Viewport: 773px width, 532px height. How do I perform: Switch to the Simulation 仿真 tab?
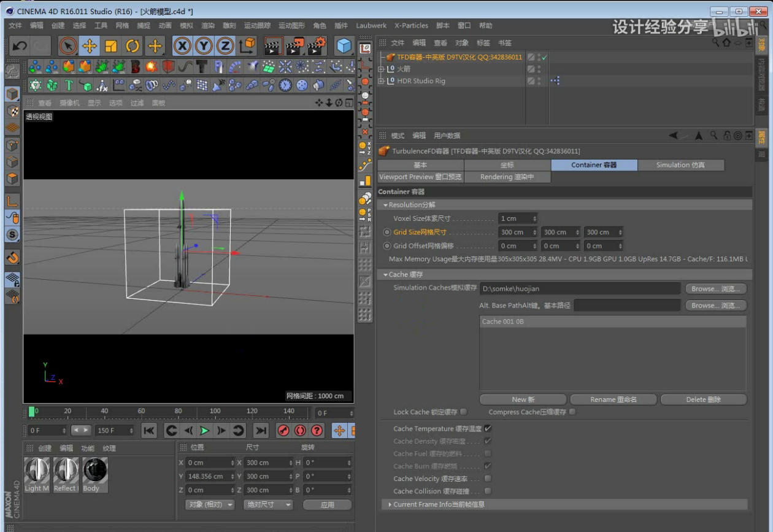(x=681, y=165)
